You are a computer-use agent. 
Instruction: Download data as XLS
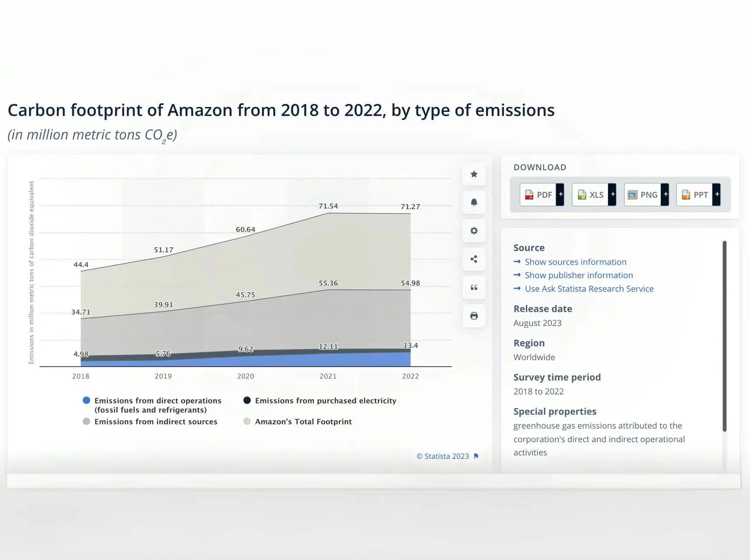pyautogui.click(x=590, y=195)
